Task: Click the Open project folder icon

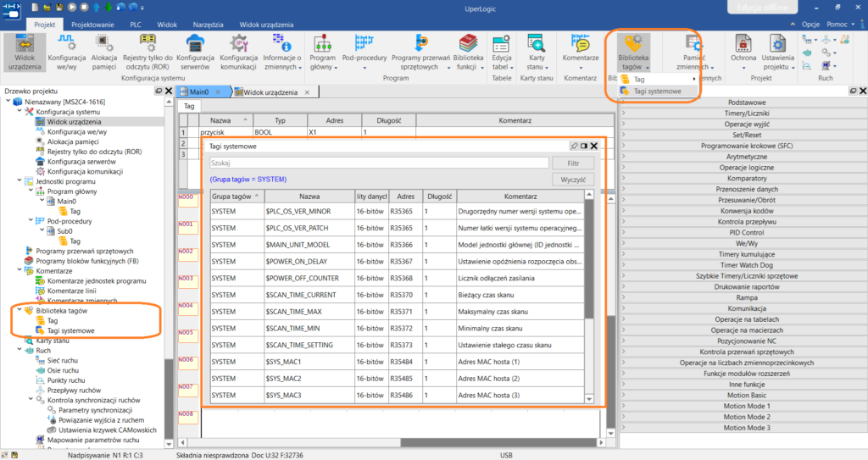Action: (47, 8)
